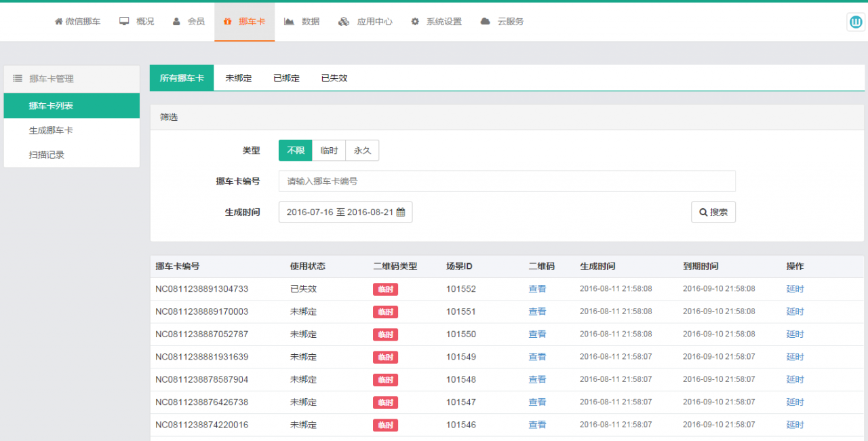Click the cloud icon for 云服务
This screenshot has width=868, height=441.
click(484, 21)
